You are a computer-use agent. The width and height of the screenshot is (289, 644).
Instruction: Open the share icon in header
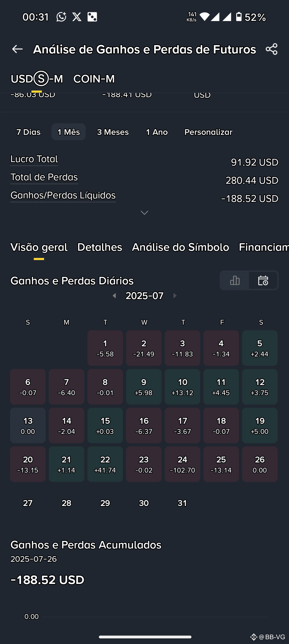271,49
